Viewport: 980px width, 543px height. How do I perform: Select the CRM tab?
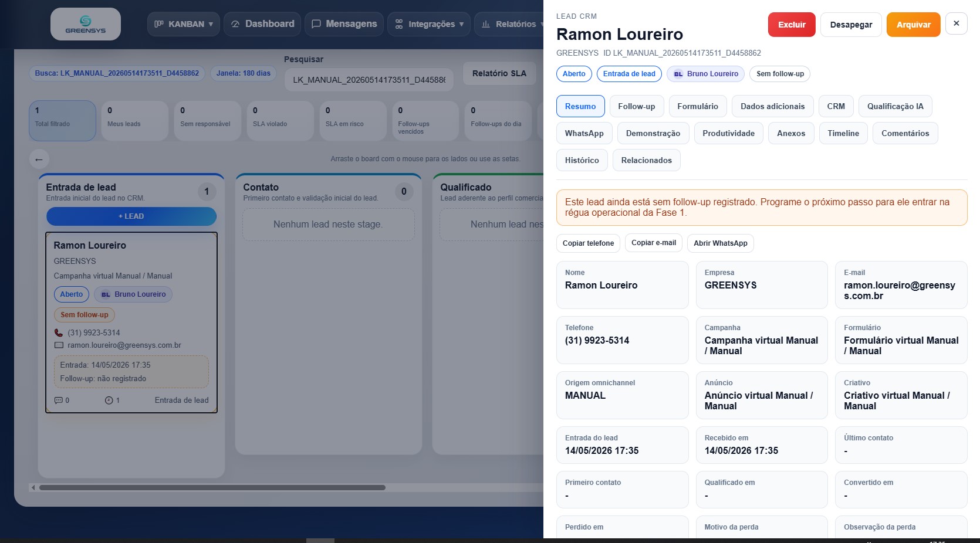836,106
